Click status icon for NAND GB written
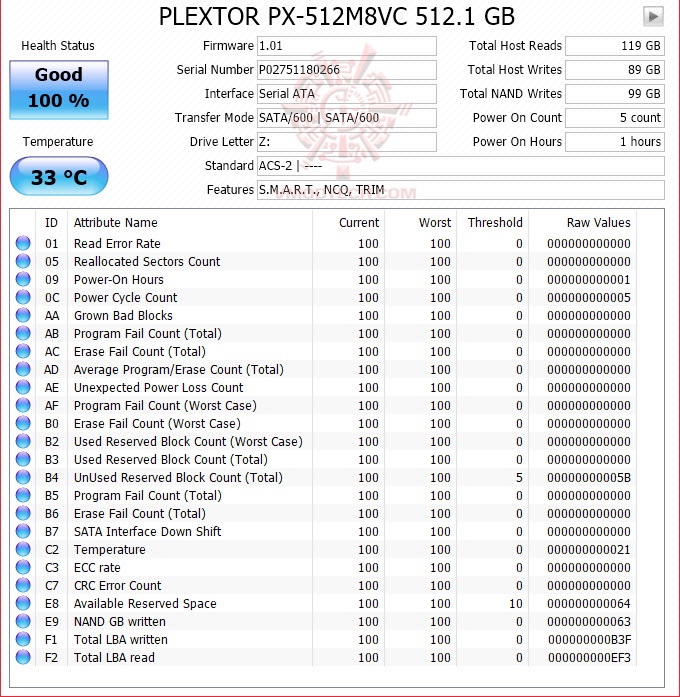 coord(23,621)
